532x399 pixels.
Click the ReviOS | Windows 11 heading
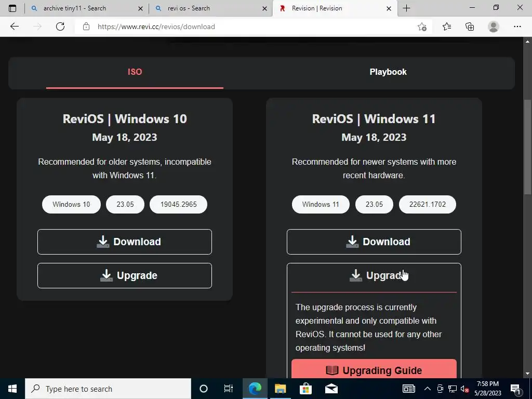(374, 119)
